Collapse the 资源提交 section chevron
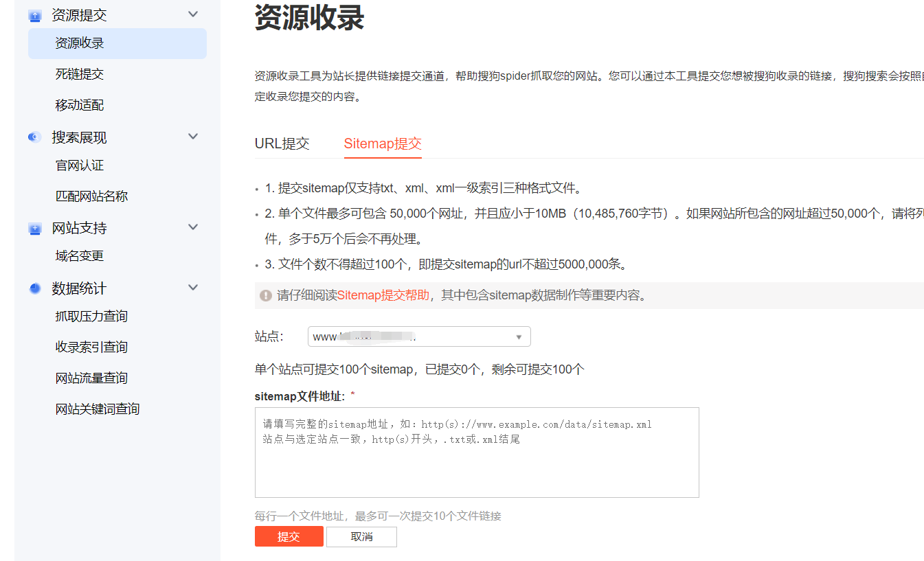Viewport: 924px width, 561px height. click(193, 14)
